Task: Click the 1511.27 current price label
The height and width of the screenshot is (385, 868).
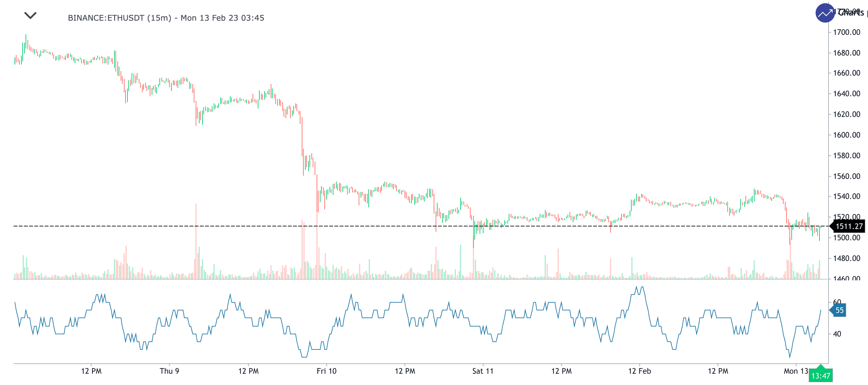Action: click(x=849, y=226)
